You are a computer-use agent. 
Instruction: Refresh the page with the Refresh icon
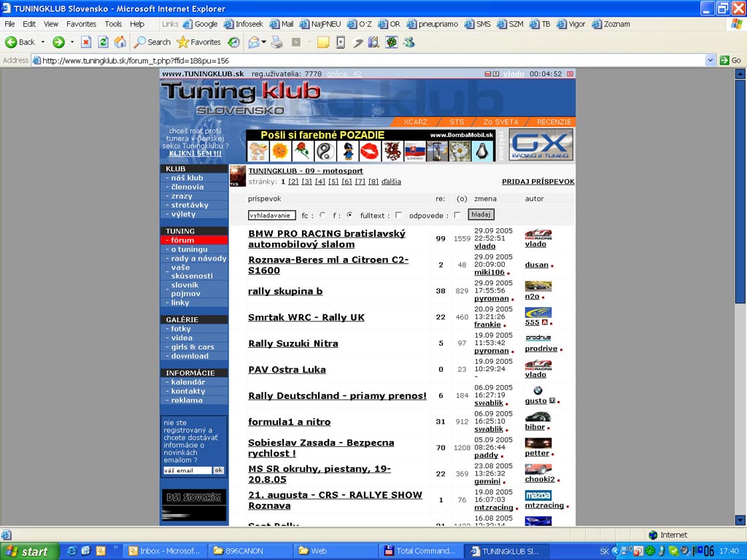point(103,42)
